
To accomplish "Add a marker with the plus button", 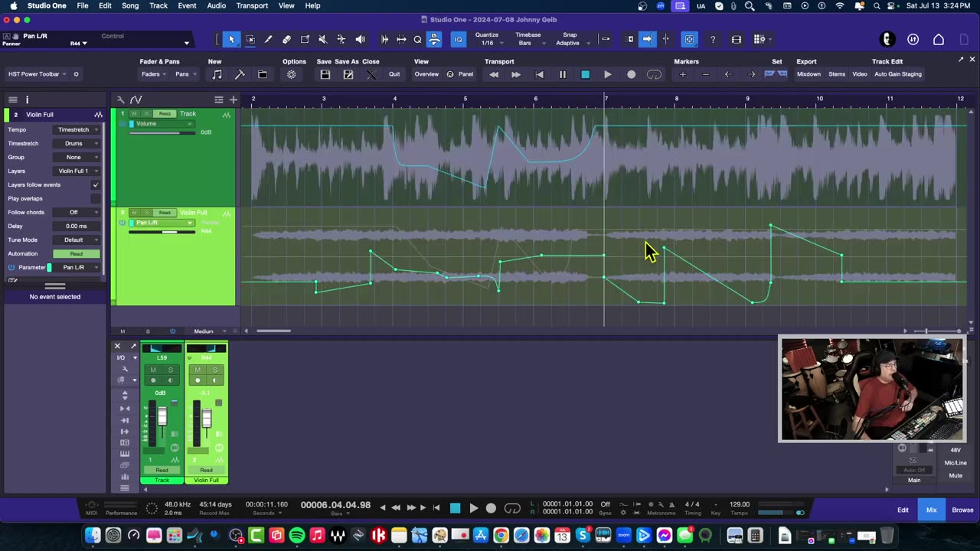I will tap(683, 74).
